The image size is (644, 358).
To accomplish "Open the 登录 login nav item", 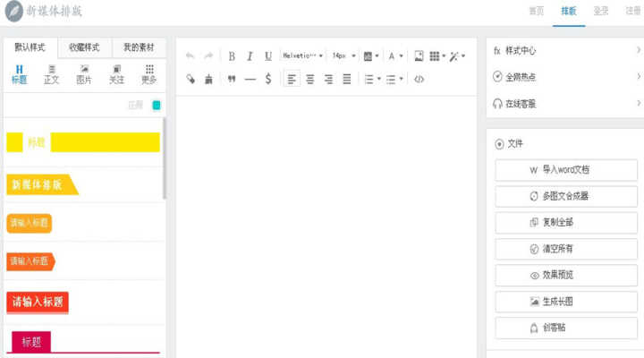I will pyautogui.click(x=601, y=11).
